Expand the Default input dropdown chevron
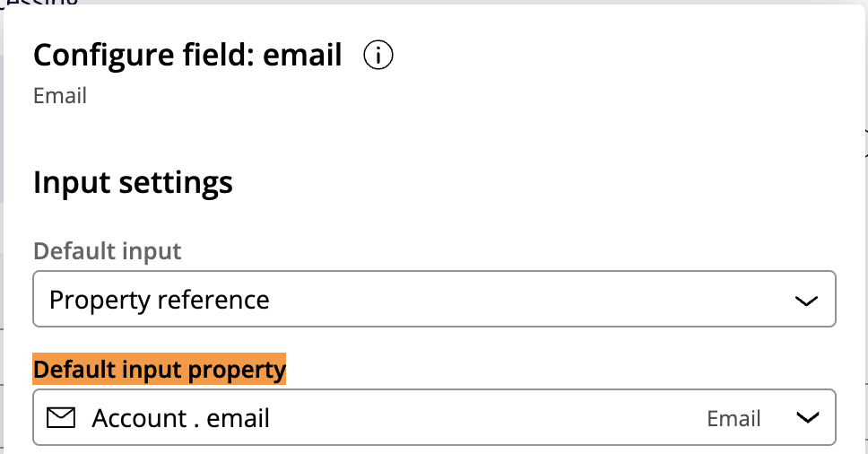This screenshot has width=868, height=454. 807,300
